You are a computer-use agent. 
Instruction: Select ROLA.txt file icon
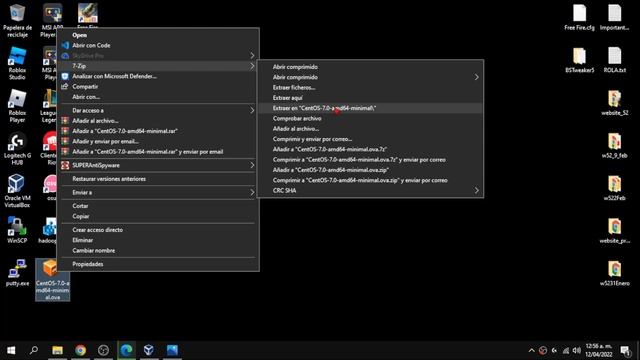(x=614, y=60)
